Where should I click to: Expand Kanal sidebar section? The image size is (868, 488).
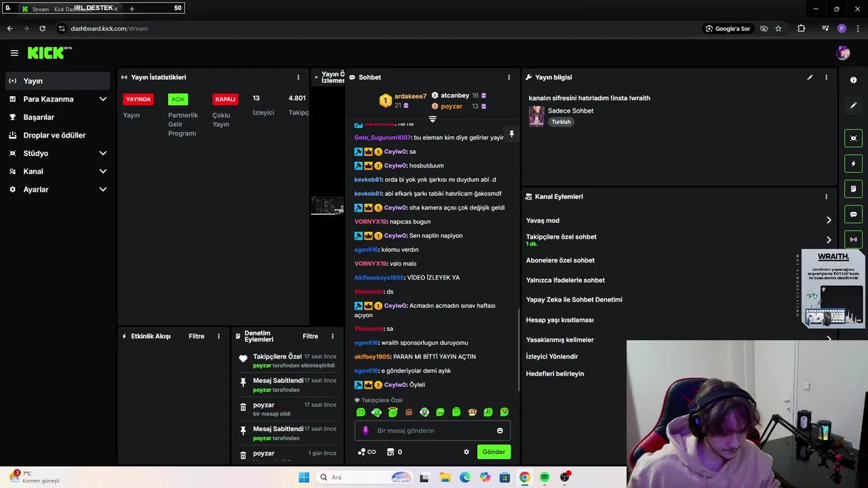click(58, 171)
